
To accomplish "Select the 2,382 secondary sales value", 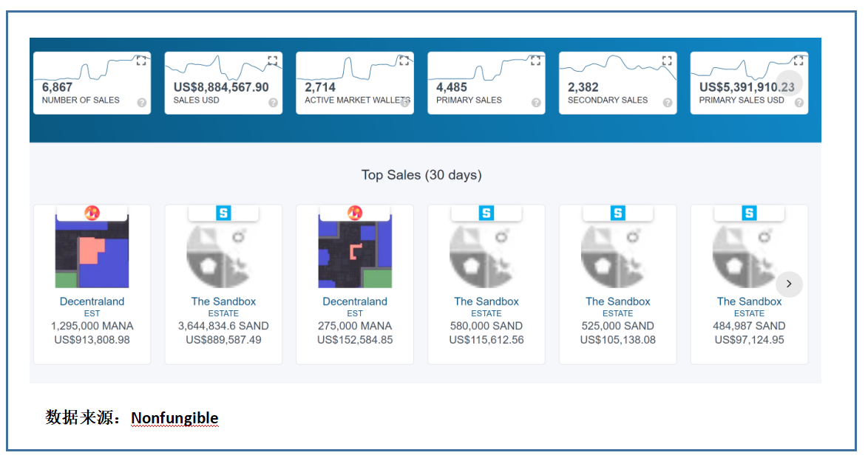I will [583, 87].
